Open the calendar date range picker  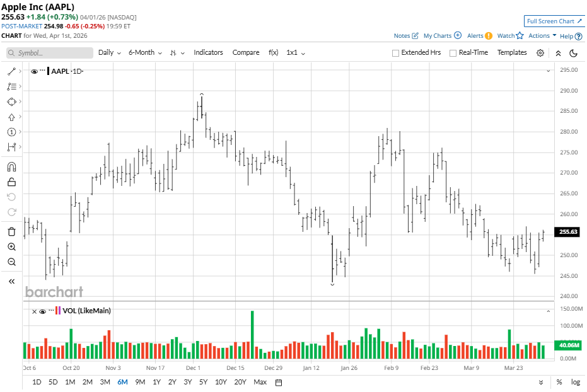(279, 383)
